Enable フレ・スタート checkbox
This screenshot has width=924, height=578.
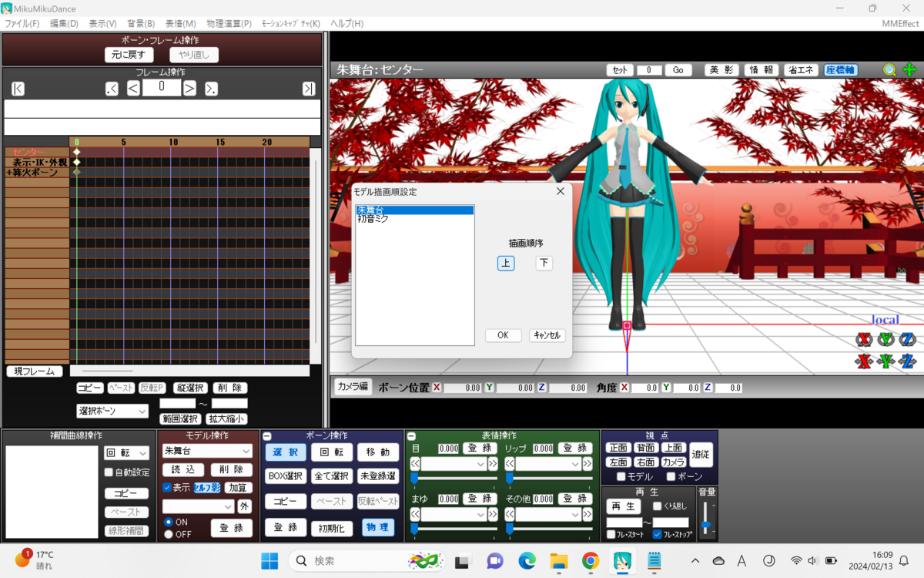pyautogui.click(x=611, y=534)
